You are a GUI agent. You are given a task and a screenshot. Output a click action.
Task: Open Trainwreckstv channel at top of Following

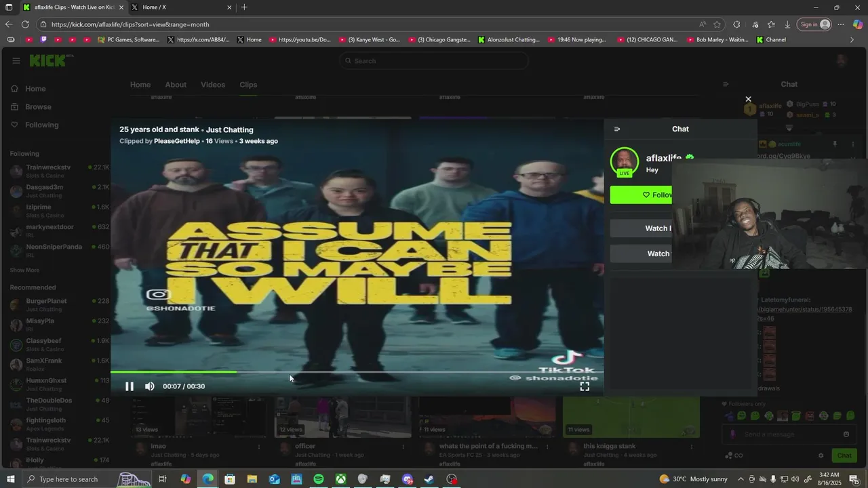(x=60, y=171)
